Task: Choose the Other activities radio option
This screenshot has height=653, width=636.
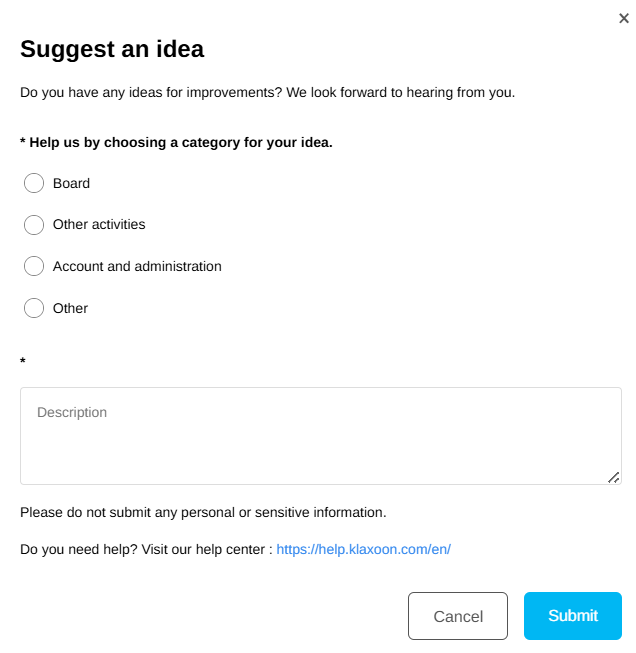Action: 34,224
